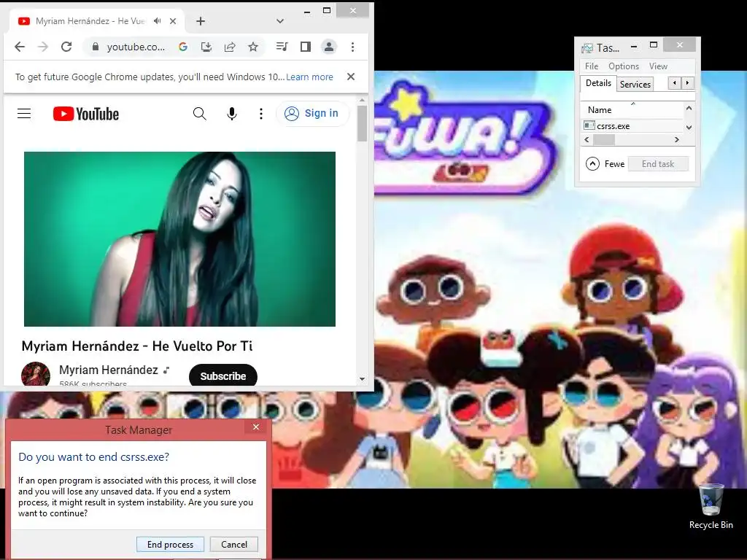Collapse Task Manager with Fewer details chevron
Viewport: 747px width, 560px height.
click(592, 164)
